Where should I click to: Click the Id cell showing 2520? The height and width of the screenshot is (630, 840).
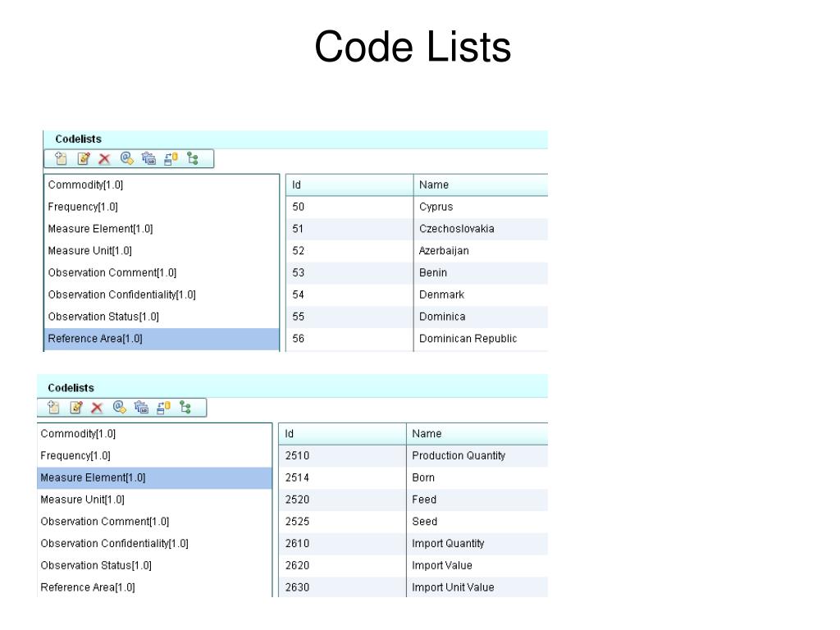tap(342, 500)
